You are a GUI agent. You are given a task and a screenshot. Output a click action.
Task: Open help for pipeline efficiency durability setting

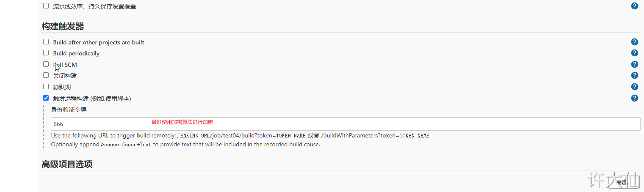pyautogui.click(x=634, y=6)
